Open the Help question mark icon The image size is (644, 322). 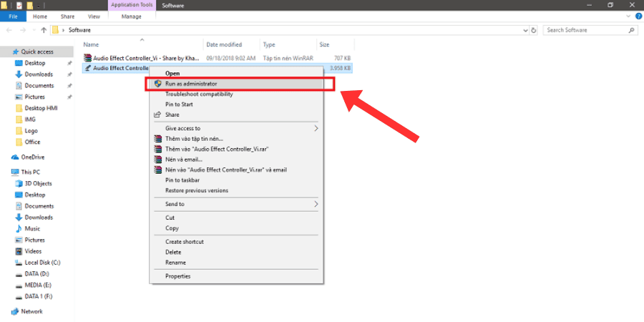(638, 16)
